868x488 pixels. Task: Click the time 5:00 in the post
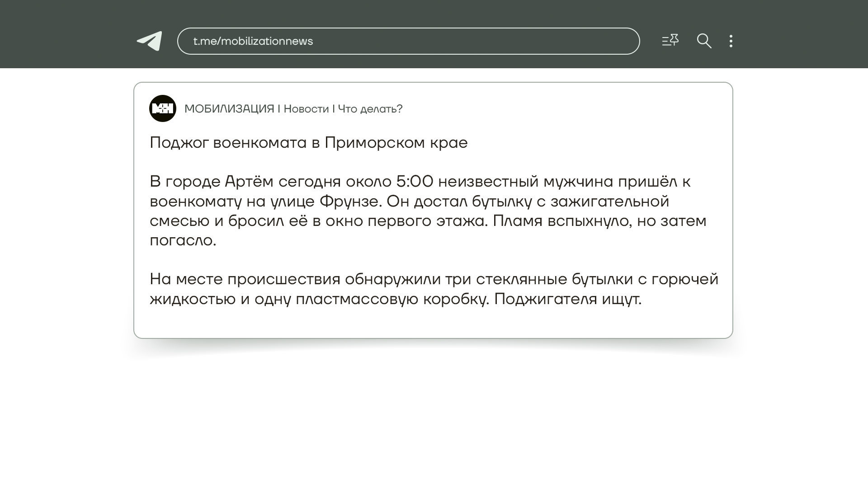[415, 182]
